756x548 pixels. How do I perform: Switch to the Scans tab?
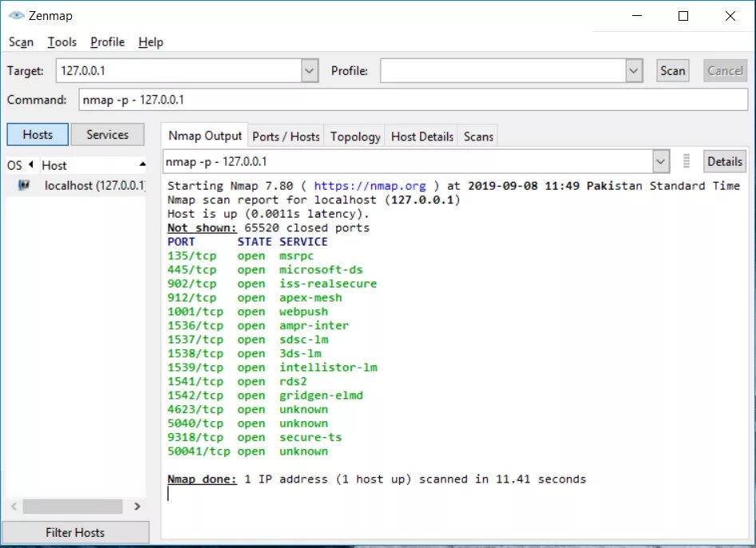[x=478, y=136]
